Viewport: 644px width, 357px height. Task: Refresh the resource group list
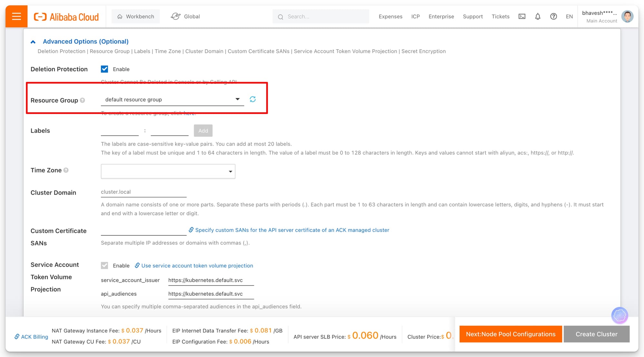tap(253, 99)
